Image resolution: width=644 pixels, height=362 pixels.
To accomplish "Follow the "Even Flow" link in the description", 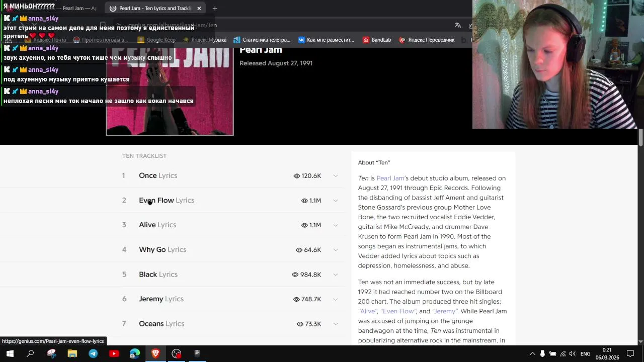I will pos(398,311).
